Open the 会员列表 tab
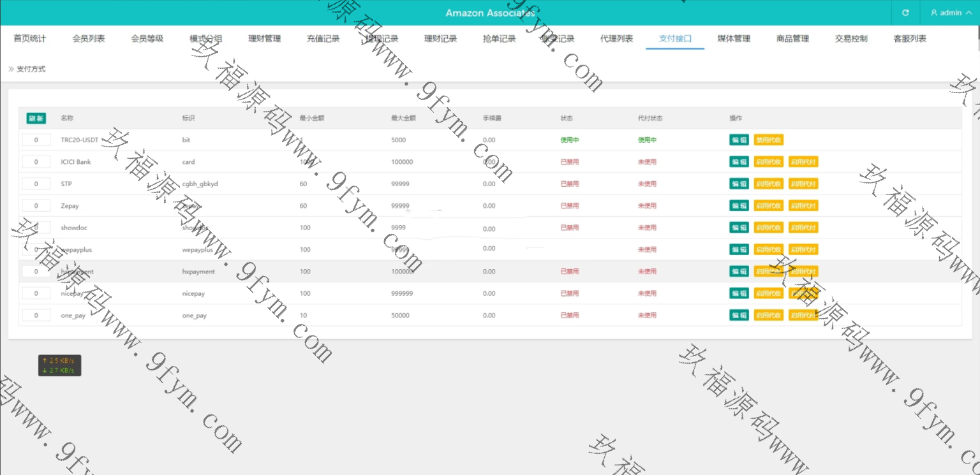 coord(89,38)
